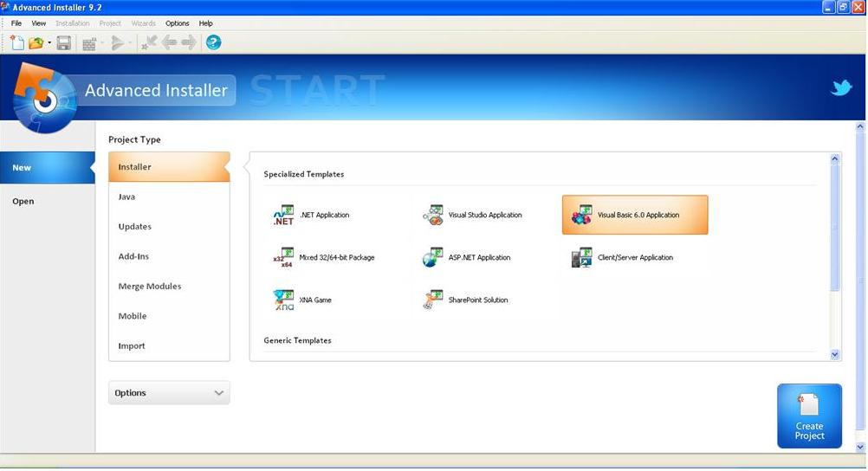This screenshot has width=868, height=471.
Task: Switch to the New tab
Action: click(48, 168)
